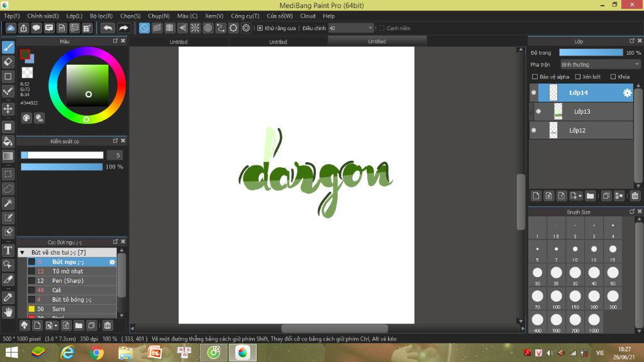The width and height of the screenshot is (644, 362).
Task: Click the transparent color swatch
Action: 28,73
